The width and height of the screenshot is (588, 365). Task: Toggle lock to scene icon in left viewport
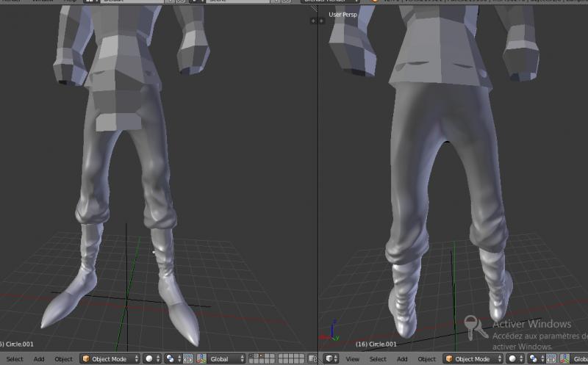(x=313, y=359)
